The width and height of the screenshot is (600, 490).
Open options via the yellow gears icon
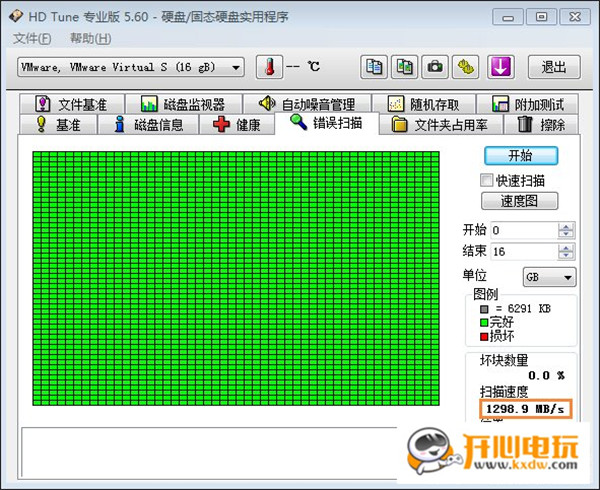[x=467, y=67]
